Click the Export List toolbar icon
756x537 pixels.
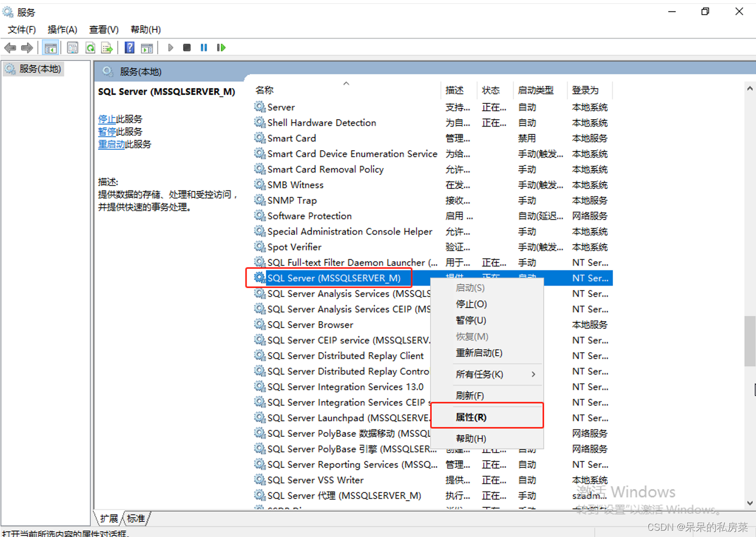pos(107,48)
